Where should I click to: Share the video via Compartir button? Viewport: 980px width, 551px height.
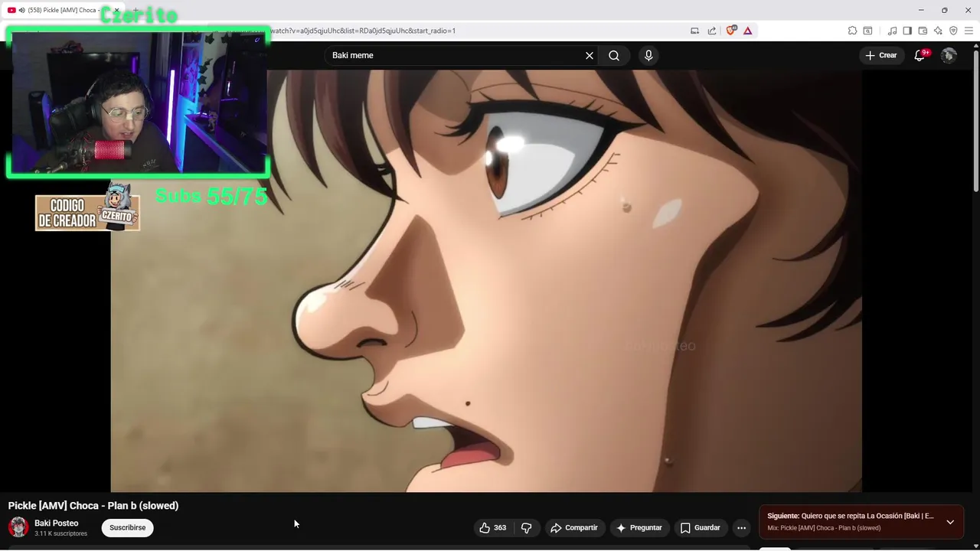coord(574,527)
